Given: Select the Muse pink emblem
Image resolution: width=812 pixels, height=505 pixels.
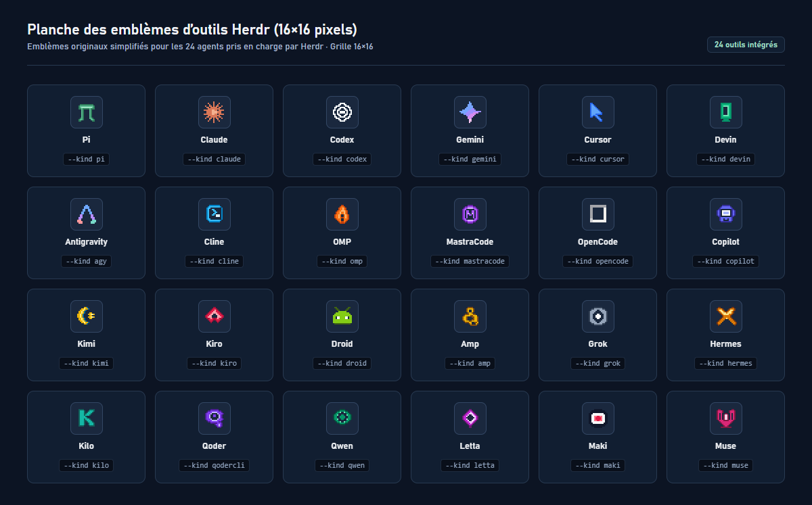Looking at the screenshot, I should 725,418.
